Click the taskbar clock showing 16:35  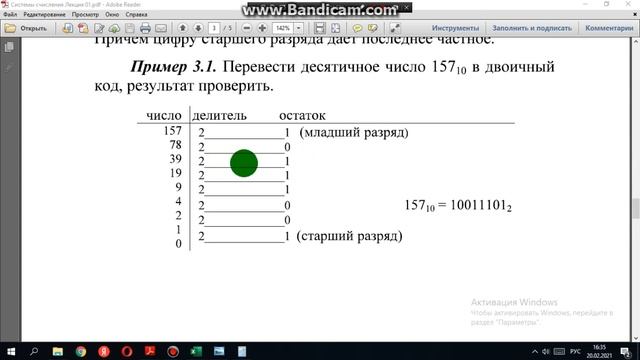[x=599, y=351]
